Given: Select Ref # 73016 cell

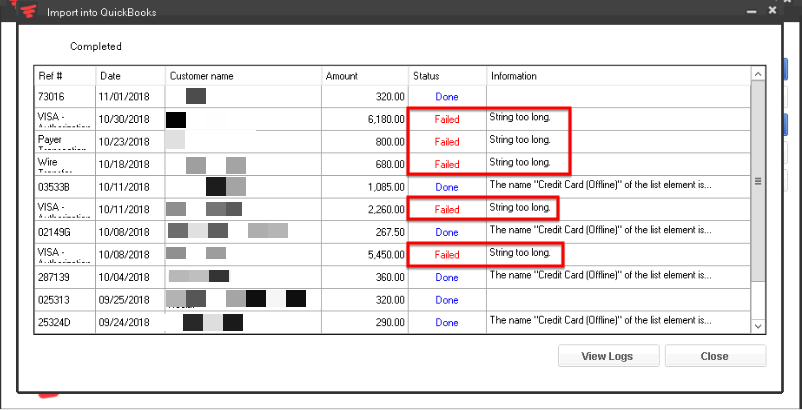Looking at the screenshot, I should [x=65, y=97].
